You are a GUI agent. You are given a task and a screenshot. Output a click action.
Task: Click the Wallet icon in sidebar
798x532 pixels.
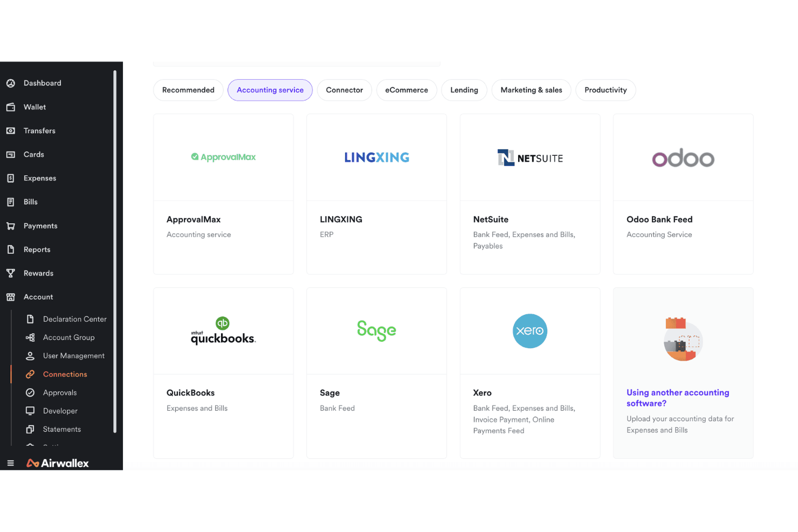pos(10,107)
